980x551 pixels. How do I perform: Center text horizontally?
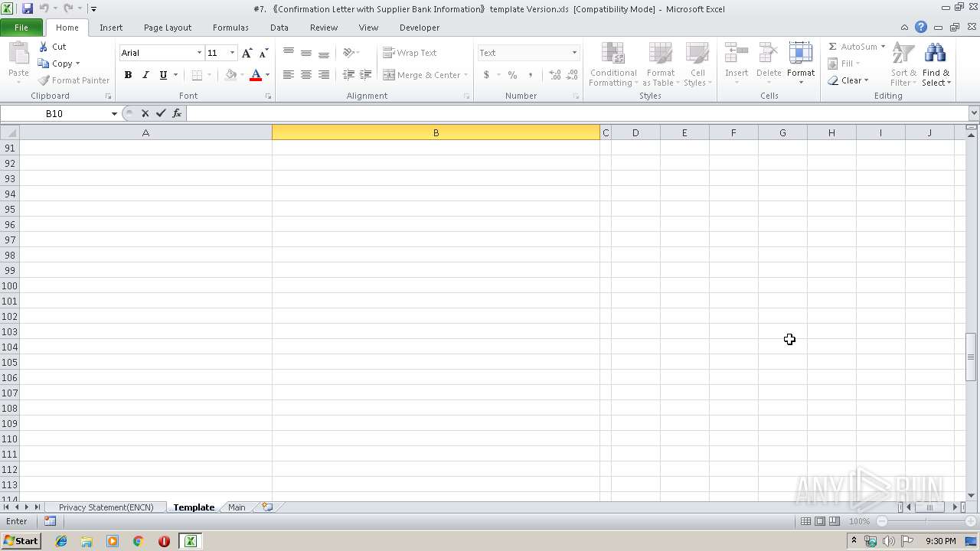click(x=306, y=75)
